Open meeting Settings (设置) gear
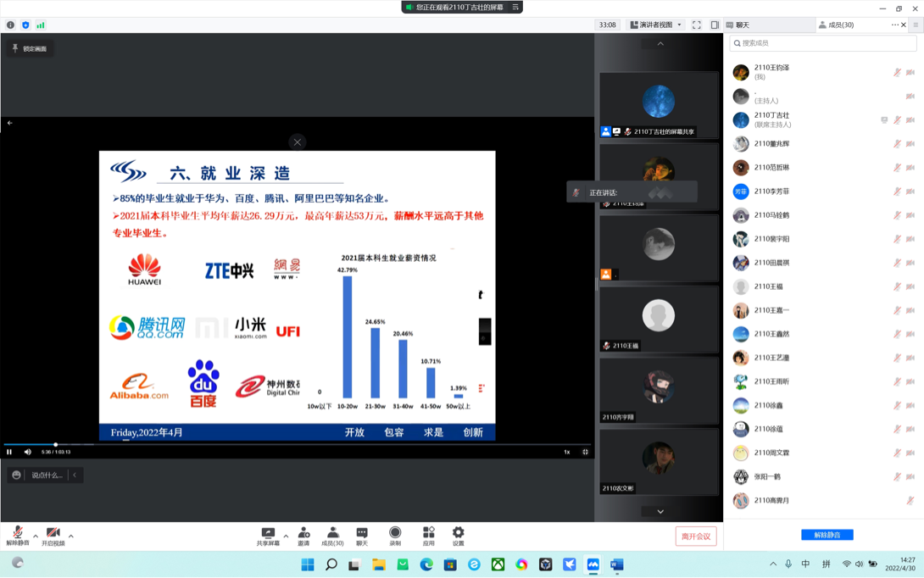 tap(458, 534)
